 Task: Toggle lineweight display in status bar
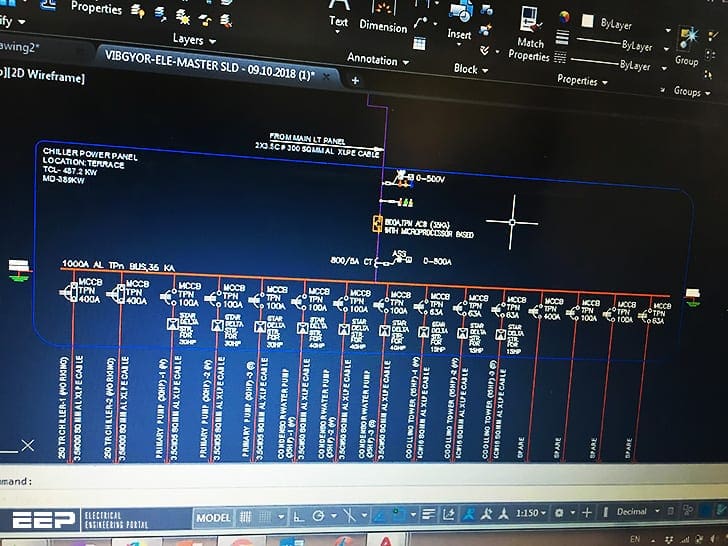coord(429,514)
